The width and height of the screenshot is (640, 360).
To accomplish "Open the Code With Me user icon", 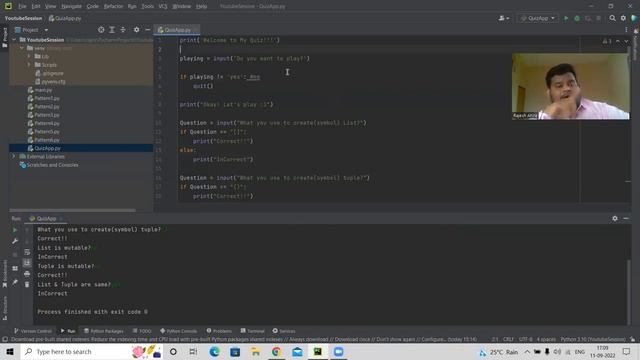I will tap(503, 18).
